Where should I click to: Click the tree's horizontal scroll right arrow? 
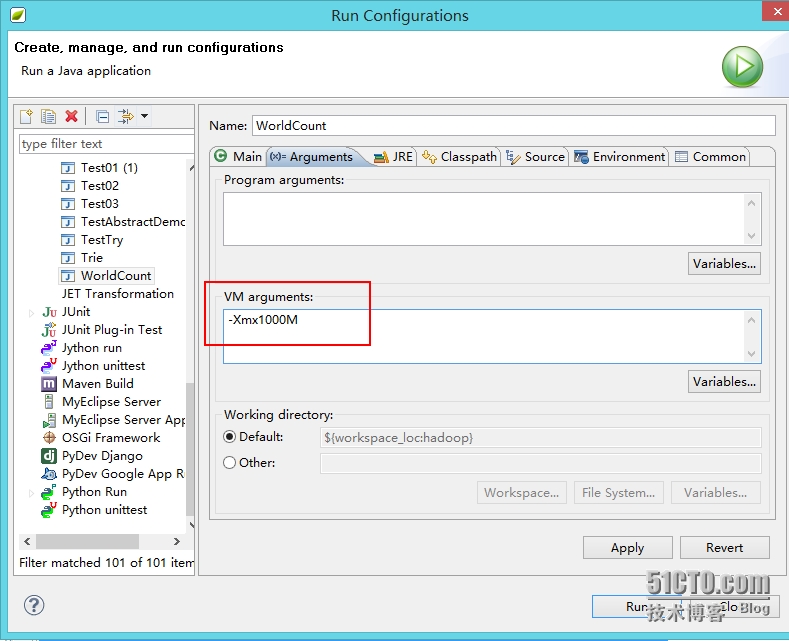(177, 541)
